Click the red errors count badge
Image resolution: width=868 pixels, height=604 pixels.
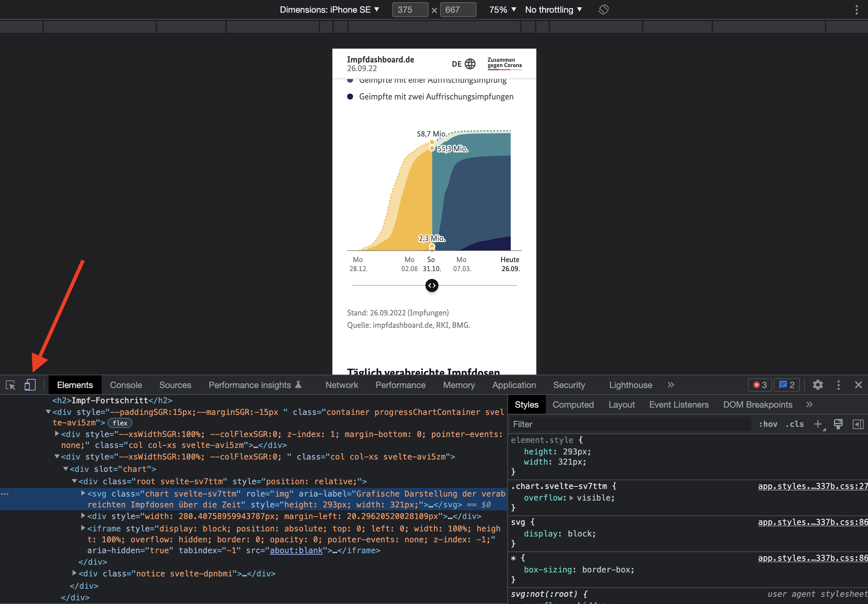(760, 385)
